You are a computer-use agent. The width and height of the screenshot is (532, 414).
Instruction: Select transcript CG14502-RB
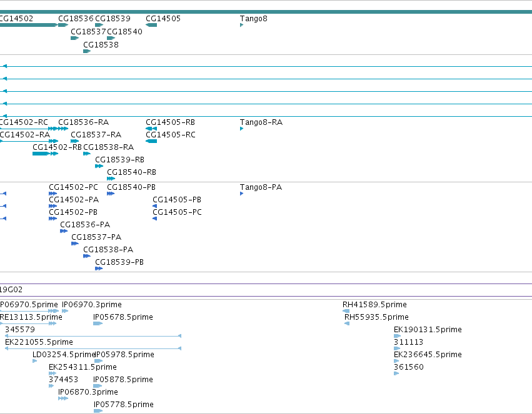coord(57,147)
